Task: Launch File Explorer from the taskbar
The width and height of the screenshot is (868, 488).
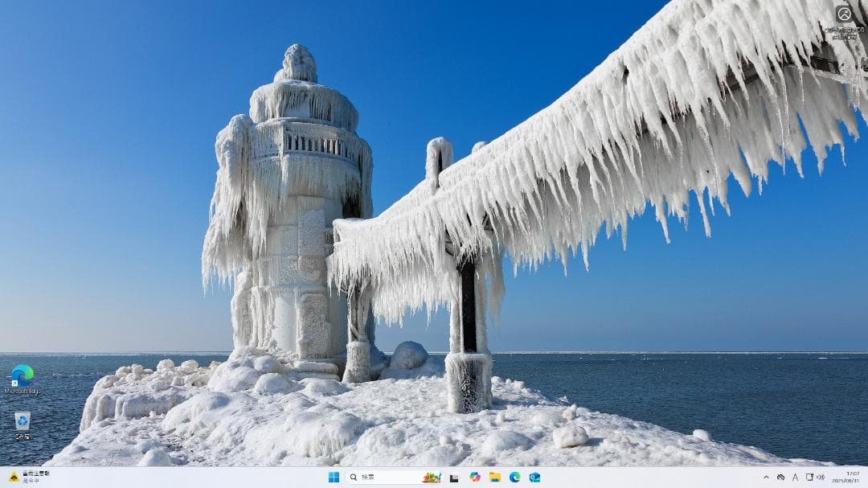Action: [x=494, y=477]
